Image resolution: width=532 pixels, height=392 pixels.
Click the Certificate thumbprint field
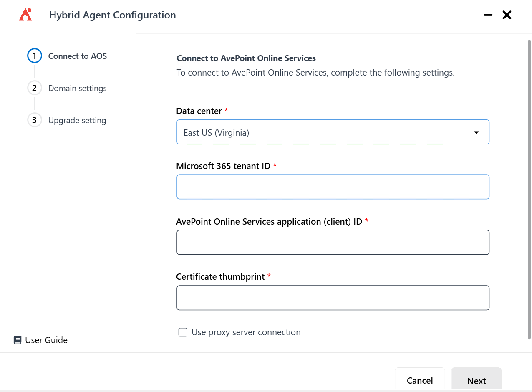tap(333, 297)
